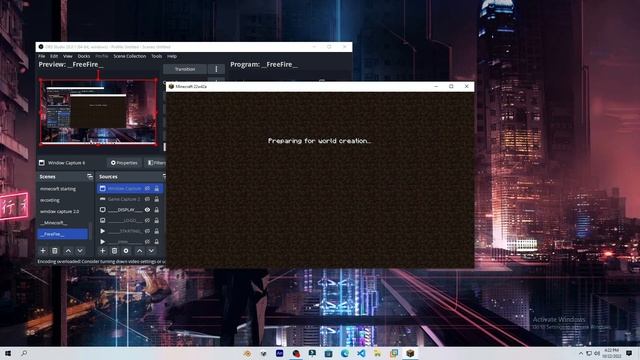Click the taskbar clock showing date and time
The image size is (640, 360).
point(611,353)
